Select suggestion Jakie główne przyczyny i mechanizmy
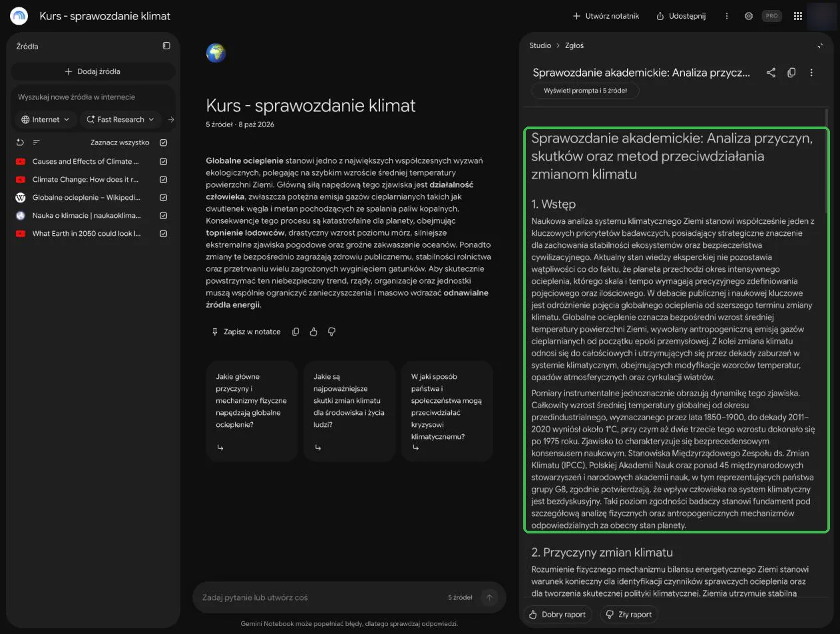The height and width of the screenshot is (634, 840). pyautogui.click(x=252, y=411)
